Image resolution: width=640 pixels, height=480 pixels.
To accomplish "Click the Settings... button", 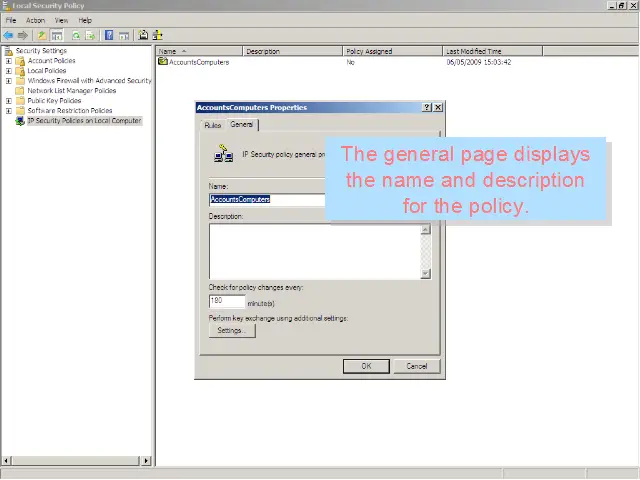I will pyautogui.click(x=231, y=331).
